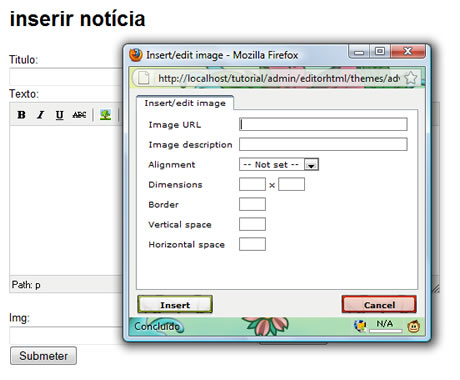Toggle strikethrough (ABC) formatting

[79, 115]
